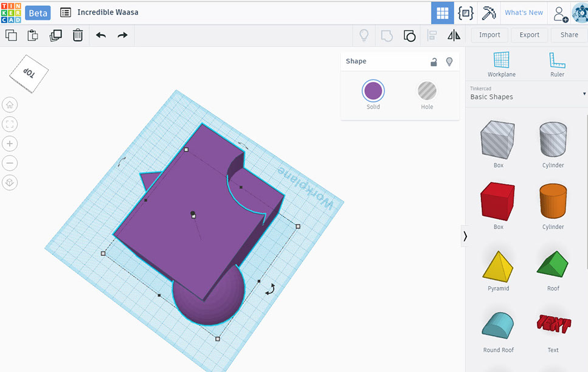Click the invite user icon
588x372 pixels.
560,14
